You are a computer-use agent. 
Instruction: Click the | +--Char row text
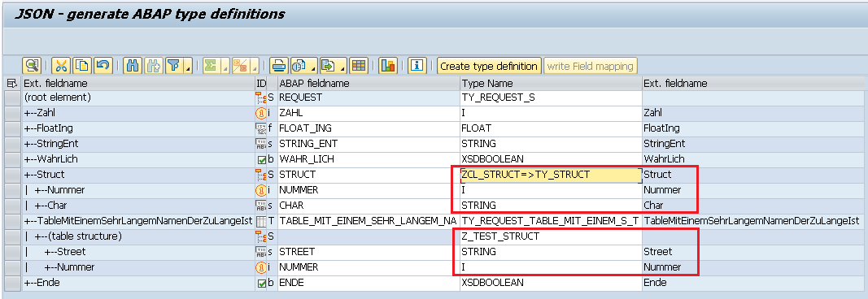click(46, 206)
